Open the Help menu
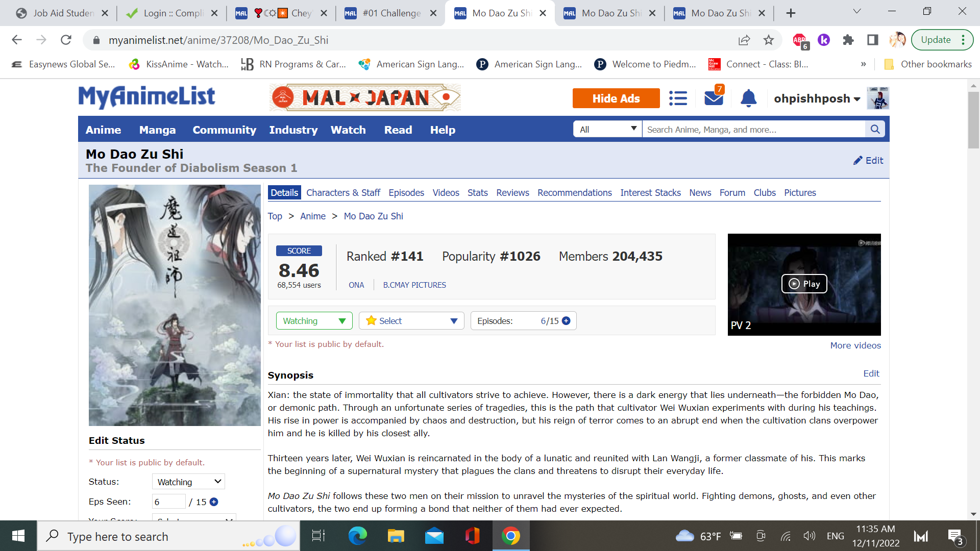980x551 pixels. [443, 130]
